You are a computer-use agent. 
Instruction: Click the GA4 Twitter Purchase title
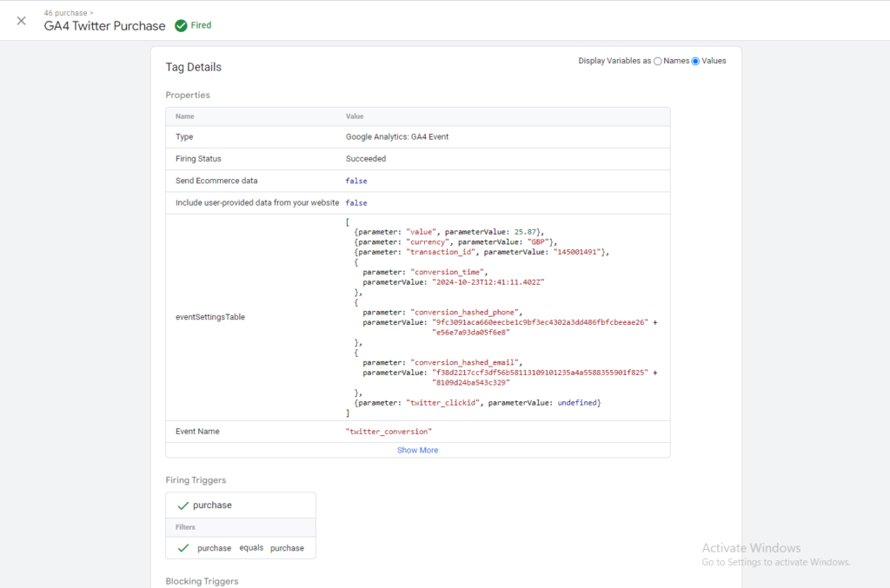104,26
